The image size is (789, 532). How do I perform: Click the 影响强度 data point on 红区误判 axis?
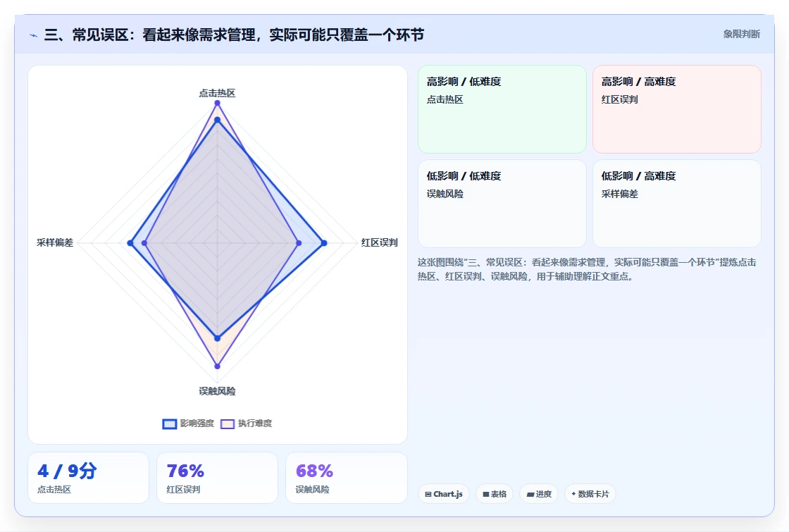324,243
